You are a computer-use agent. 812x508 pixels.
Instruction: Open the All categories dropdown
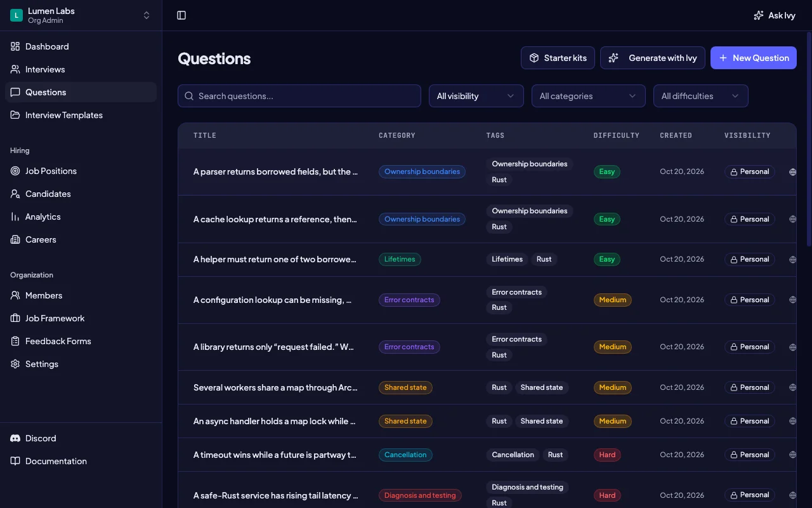point(589,96)
